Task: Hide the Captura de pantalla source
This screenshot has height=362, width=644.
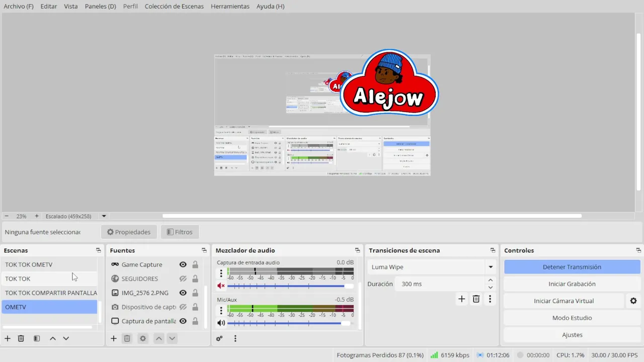Action: tap(183, 321)
